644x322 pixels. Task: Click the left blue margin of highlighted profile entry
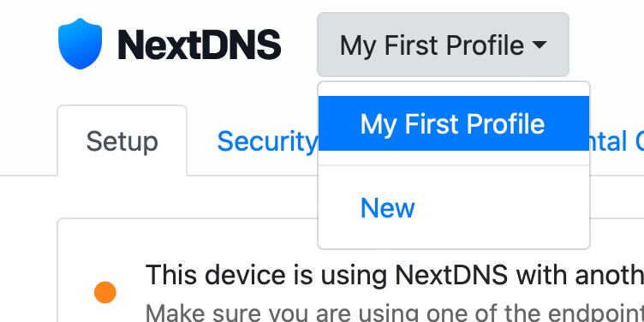339,123
